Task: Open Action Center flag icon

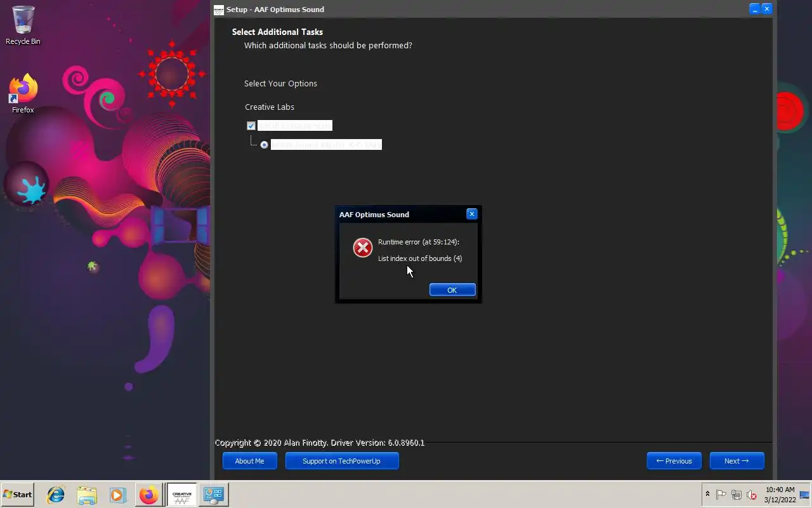Action: pyautogui.click(x=721, y=495)
